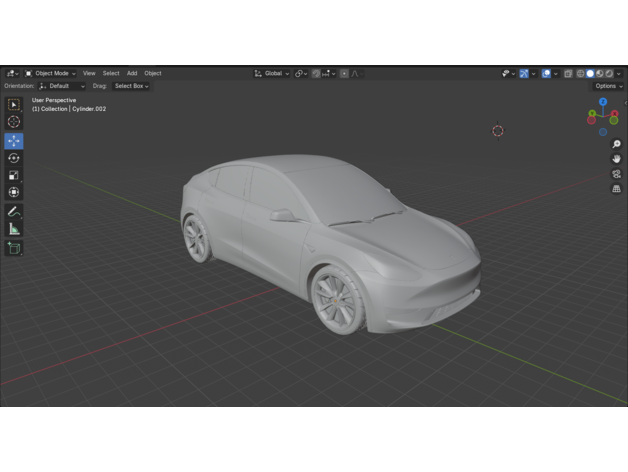Pick the Cursor tool

click(x=14, y=121)
